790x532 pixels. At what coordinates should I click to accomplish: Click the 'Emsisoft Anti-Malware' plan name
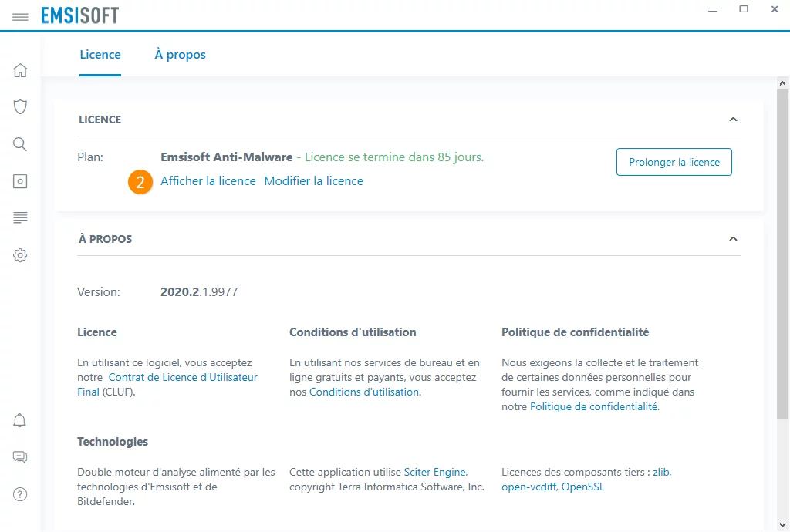226,157
